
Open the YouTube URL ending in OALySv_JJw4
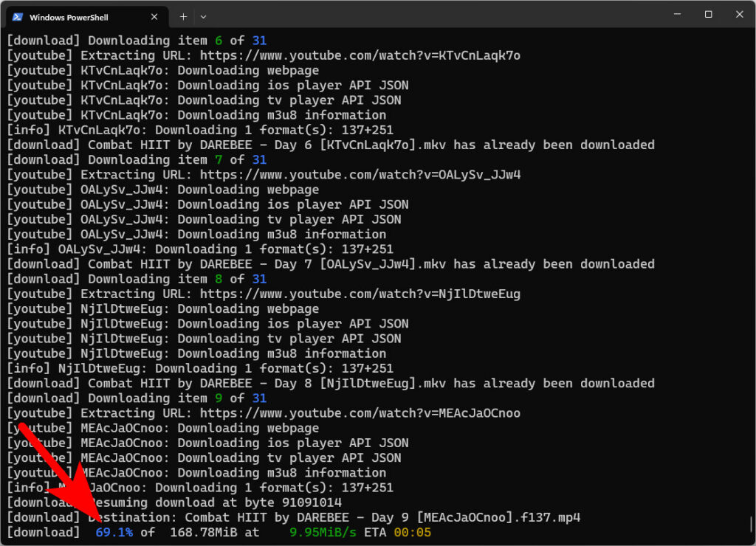[360, 175]
